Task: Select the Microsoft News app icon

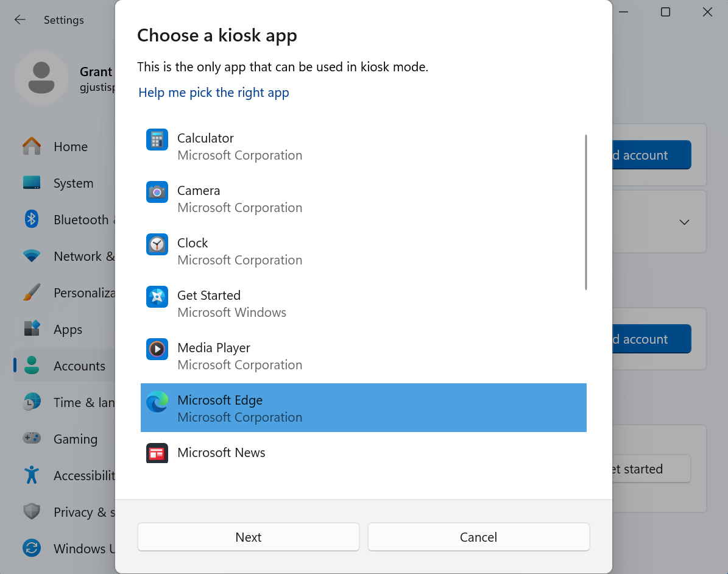Action: coord(157,453)
